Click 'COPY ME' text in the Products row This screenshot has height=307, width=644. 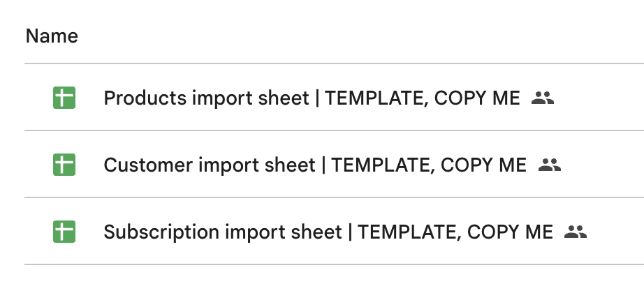coord(477,98)
